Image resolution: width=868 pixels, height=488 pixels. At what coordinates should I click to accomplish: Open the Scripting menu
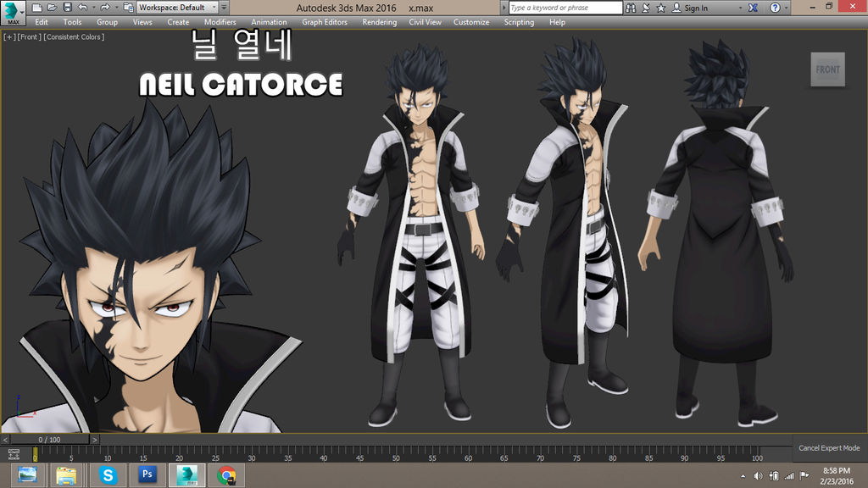[x=519, y=22]
